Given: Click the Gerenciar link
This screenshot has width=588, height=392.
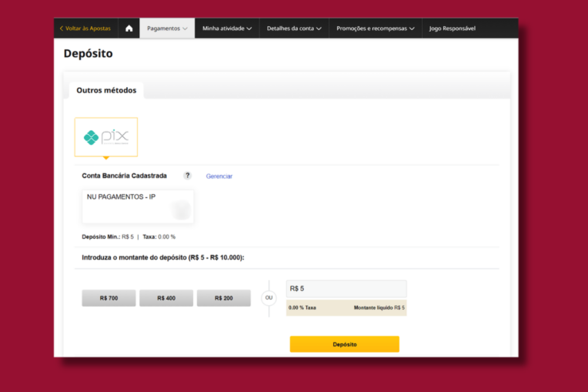Looking at the screenshot, I should pyautogui.click(x=219, y=176).
